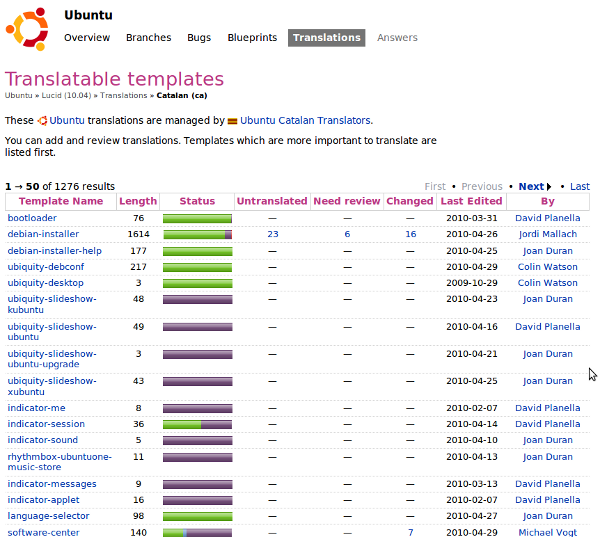Open the Overview tab
Viewport: 600px width, 537px height.
[87, 38]
